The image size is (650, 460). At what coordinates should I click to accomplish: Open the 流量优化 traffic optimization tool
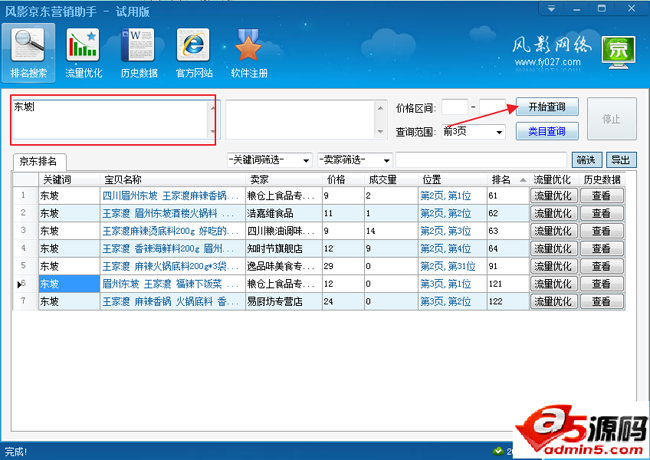pyautogui.click(x=83, y=53)
